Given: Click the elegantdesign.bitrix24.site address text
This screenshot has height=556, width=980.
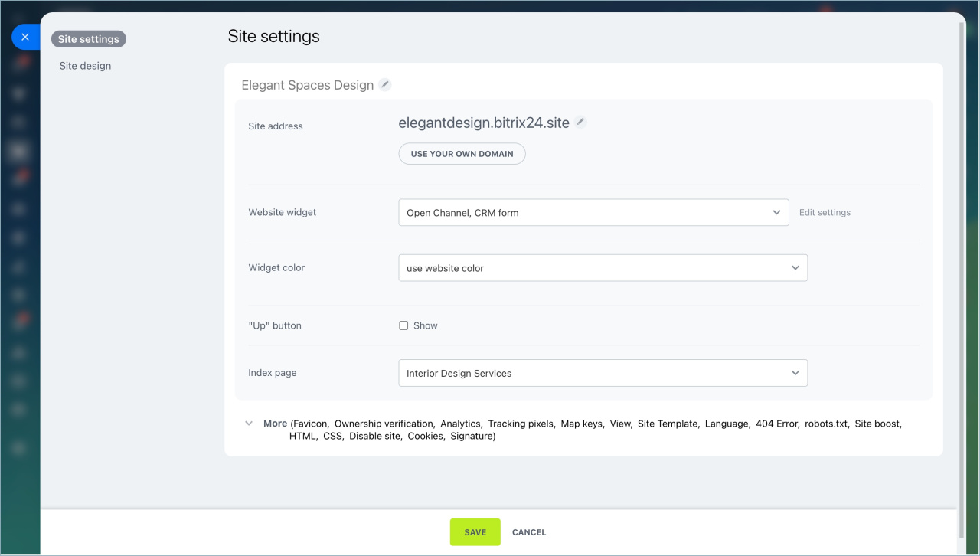Looking at the screenshot, I should point(484,123).
